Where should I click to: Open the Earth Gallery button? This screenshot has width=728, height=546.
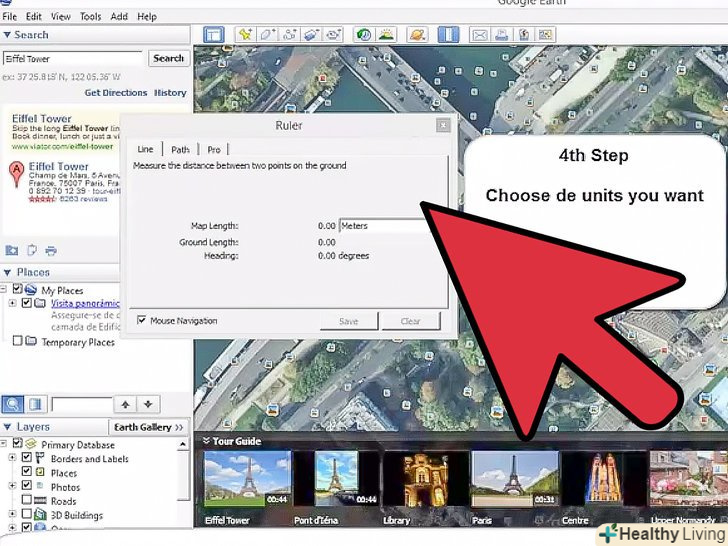148,427
